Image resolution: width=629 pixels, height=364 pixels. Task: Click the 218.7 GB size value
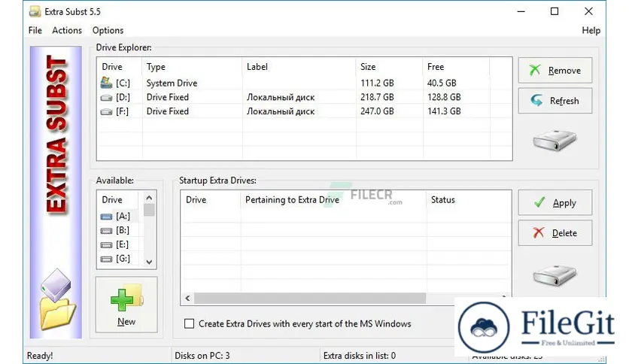click(x=377, y=97)
